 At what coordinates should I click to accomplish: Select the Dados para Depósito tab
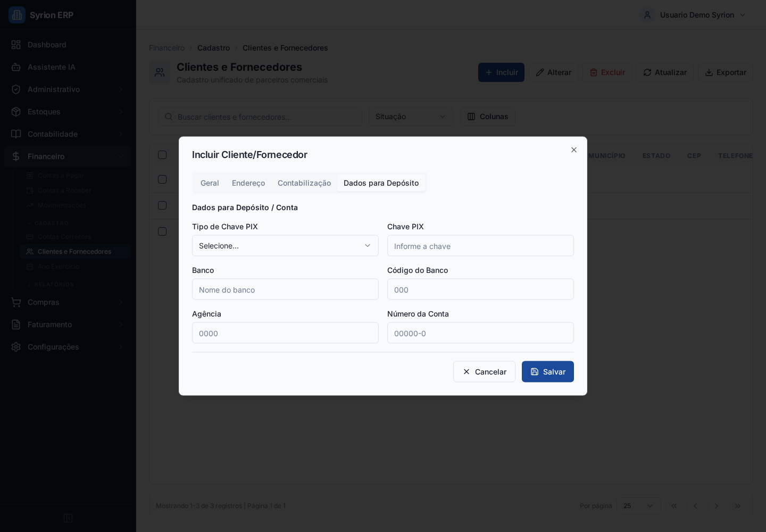(x=381, y=183)
